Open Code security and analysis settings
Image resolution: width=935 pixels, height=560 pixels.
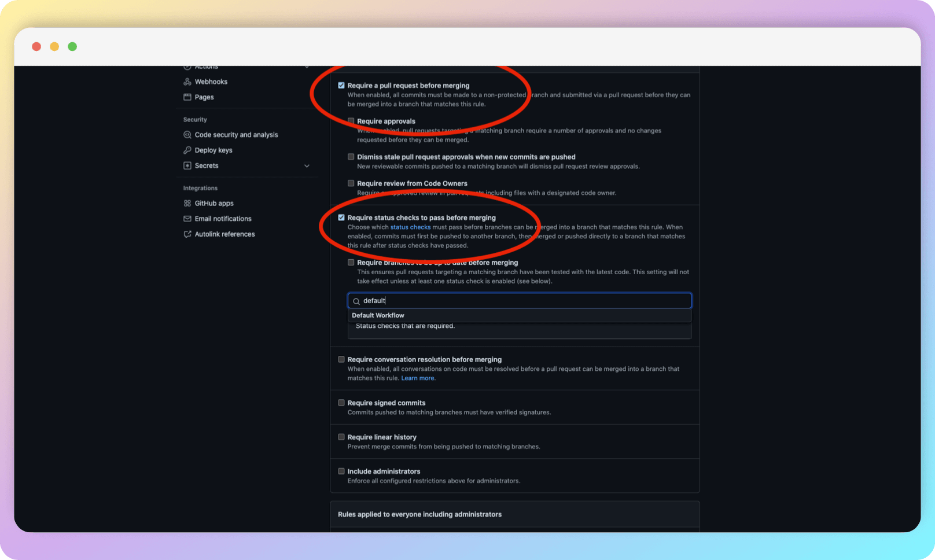(187, 134)
